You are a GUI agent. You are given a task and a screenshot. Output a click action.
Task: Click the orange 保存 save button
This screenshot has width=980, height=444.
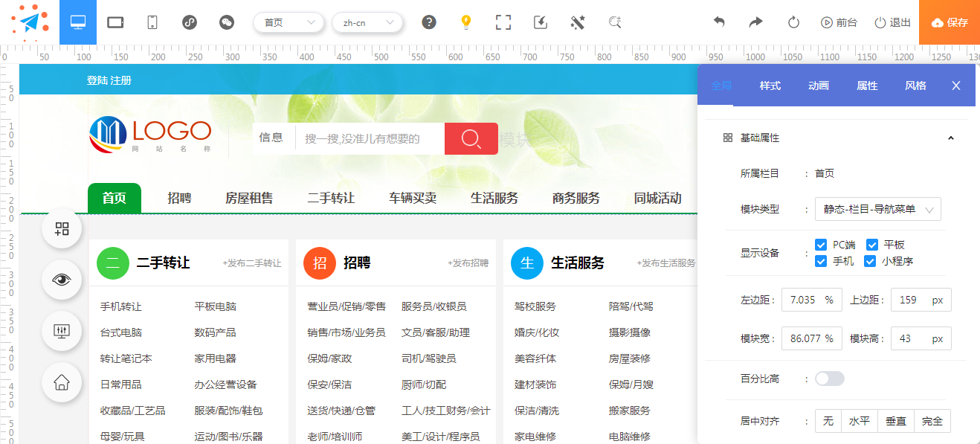(x=949, y=22)
